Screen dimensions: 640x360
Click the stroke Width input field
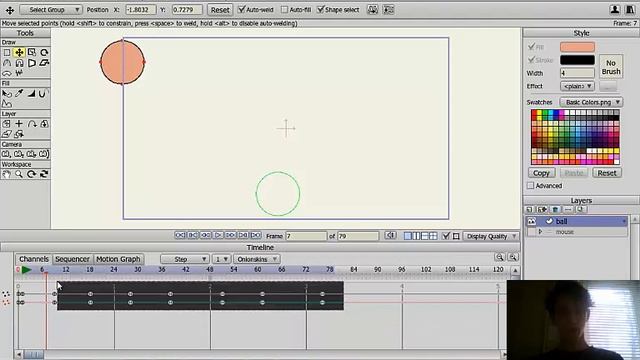pyautogui.click(x=577, y=73)
